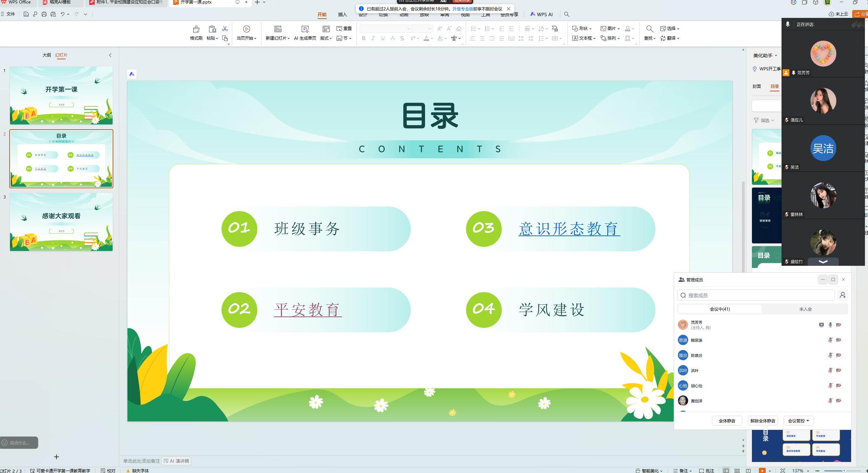
Task: Click the 全体静音 mute-all button
Action: point(727,420)
